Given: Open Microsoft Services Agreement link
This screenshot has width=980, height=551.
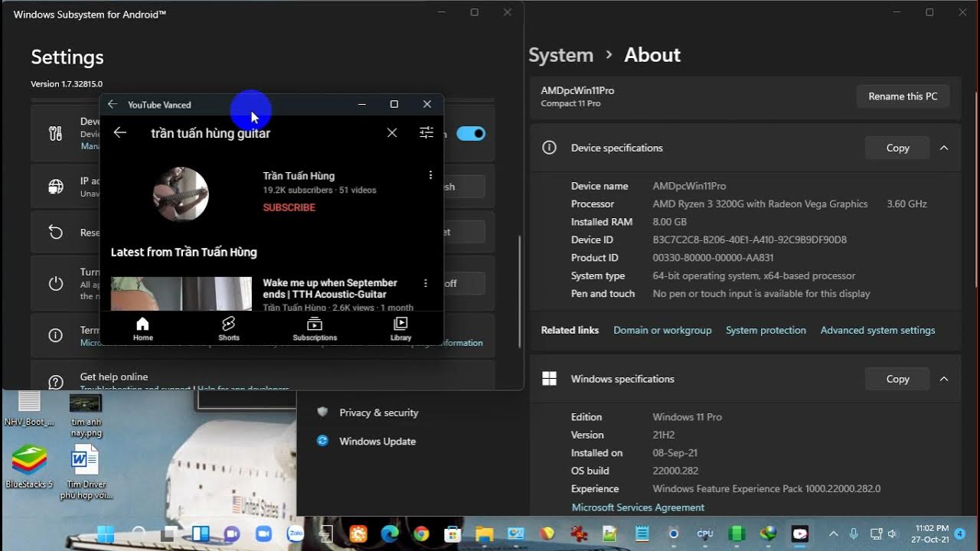Looking at the screenshot, I should tap(638, 507).
